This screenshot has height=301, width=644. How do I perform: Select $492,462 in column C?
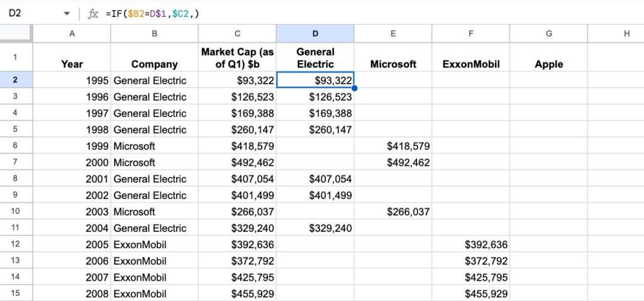pos(237,162)
